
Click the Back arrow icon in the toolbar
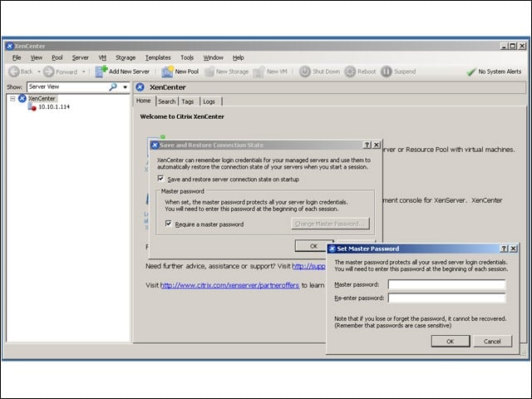coord(14,71)
